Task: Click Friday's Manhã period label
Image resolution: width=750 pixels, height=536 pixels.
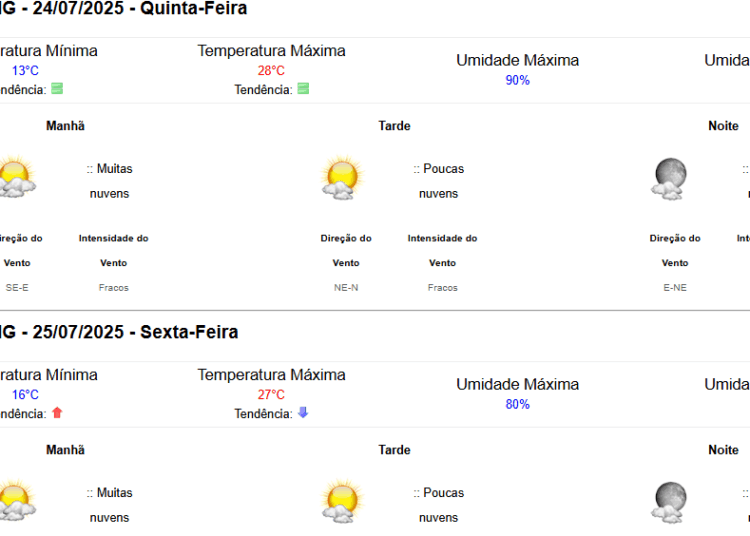Action: [x=66, y=450]
